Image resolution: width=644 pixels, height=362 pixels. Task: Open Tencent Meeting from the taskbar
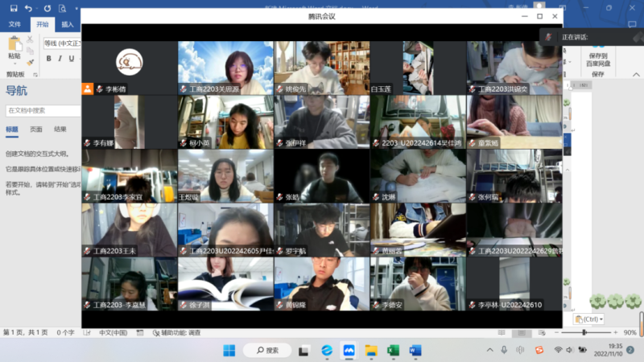pos(349,351)
